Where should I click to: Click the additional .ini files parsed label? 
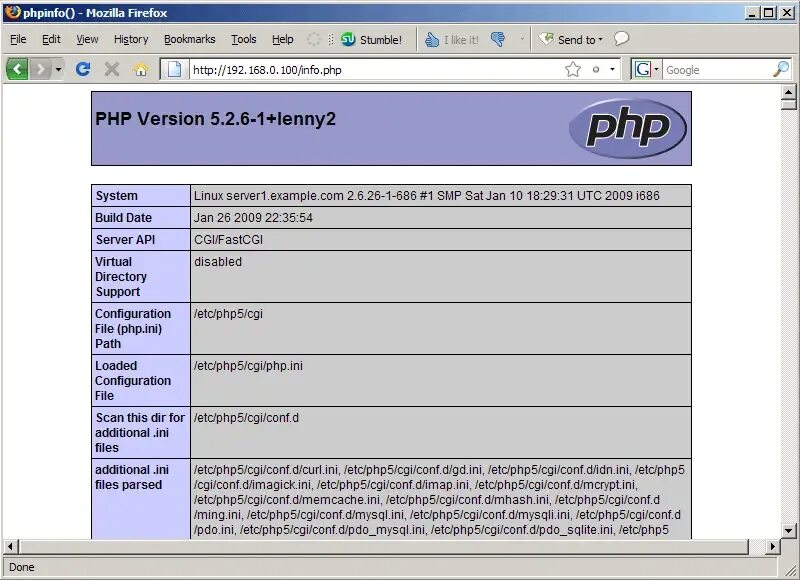(x=132, y=477)
